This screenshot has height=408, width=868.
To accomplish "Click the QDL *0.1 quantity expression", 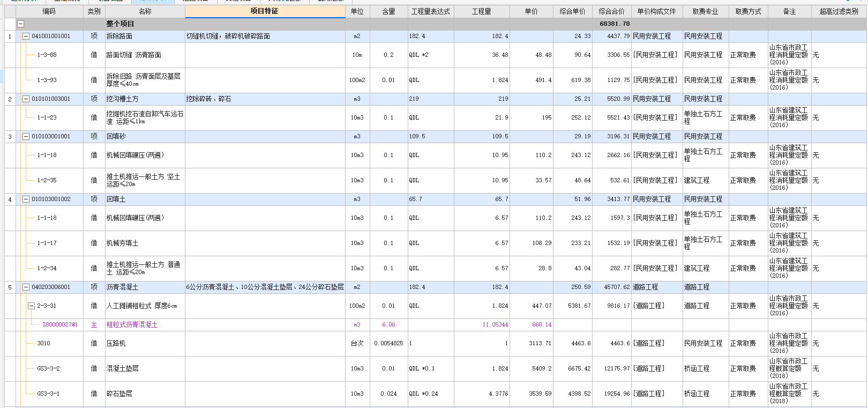I will [x=422, y=368].
